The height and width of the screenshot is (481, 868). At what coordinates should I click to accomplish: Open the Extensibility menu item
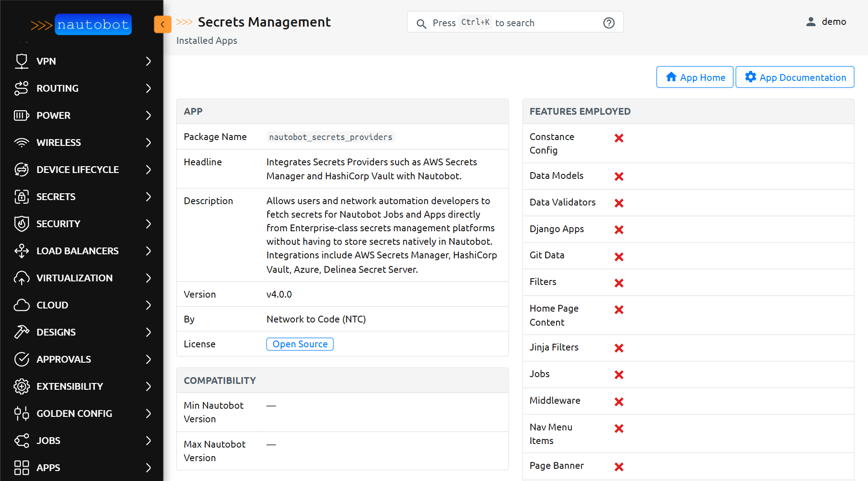70,386
